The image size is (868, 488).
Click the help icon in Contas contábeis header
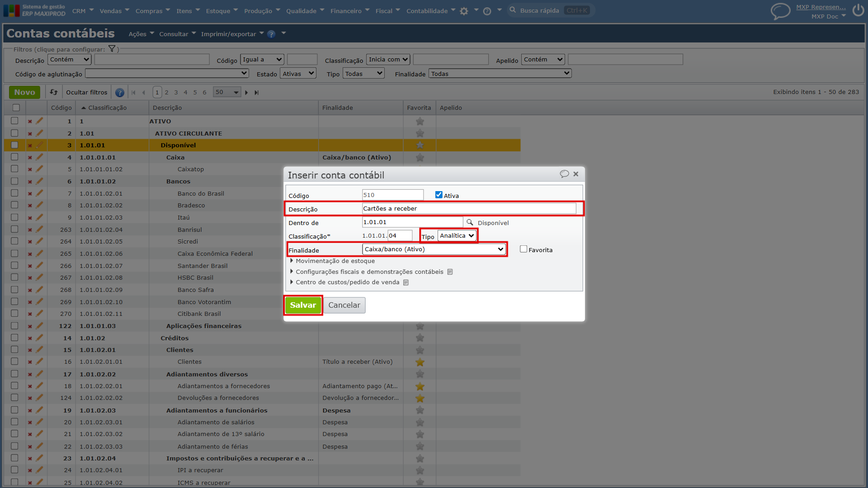point(271,34)
